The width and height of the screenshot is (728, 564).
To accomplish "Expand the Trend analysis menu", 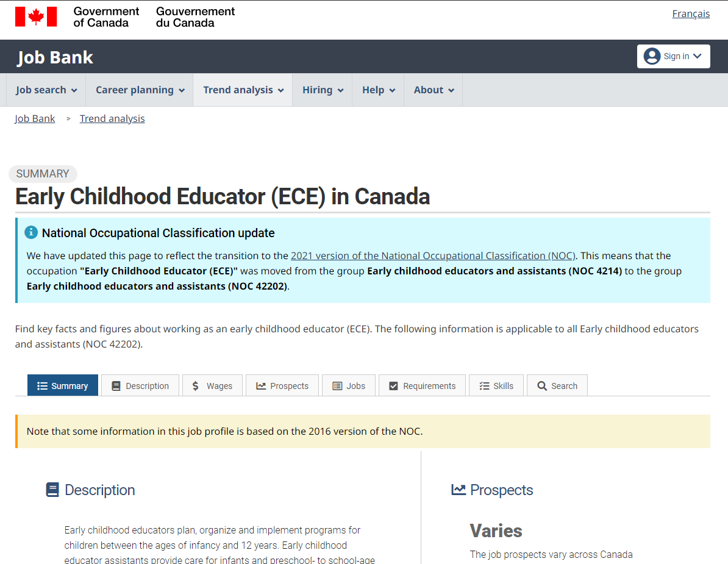I will (x=243, y=90).
